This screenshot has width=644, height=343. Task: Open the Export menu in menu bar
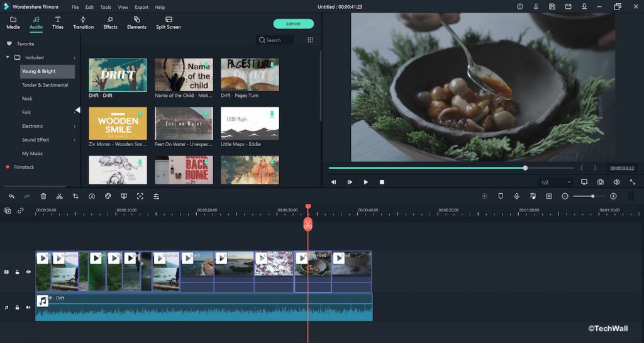142,7
